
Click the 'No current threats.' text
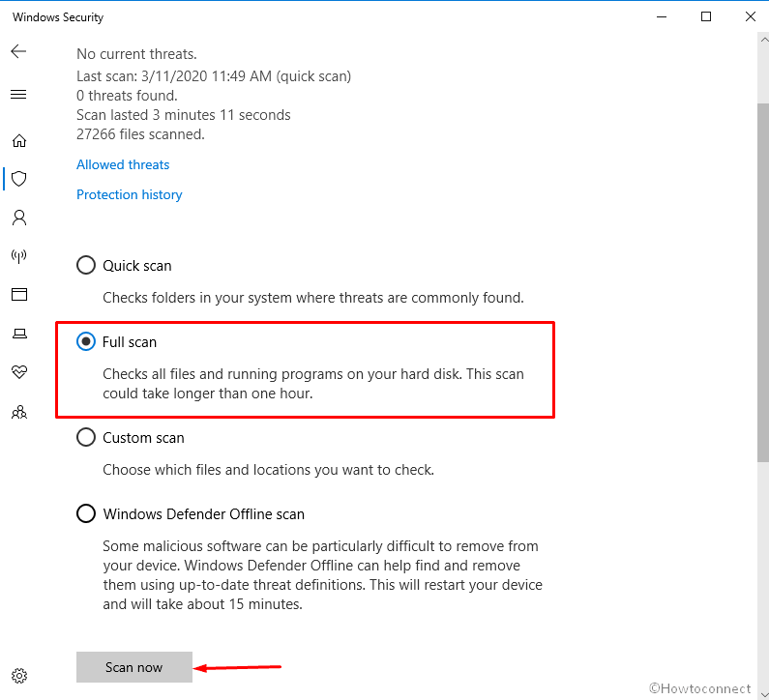click(136, 54)
